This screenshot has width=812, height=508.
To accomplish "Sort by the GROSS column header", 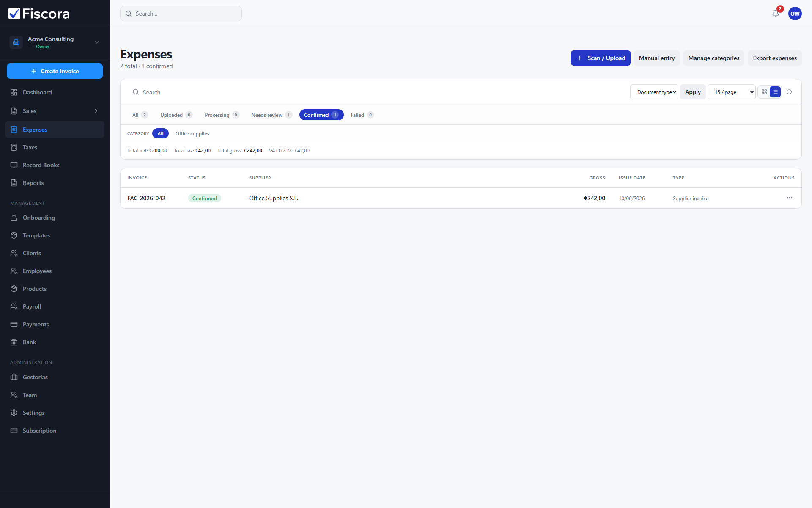I will point(597,178).
